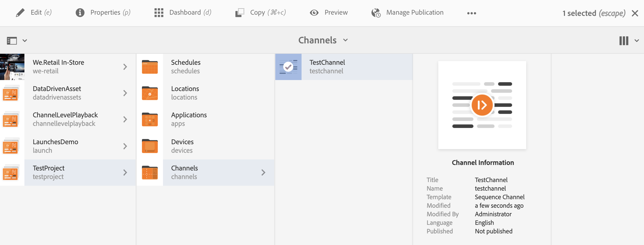This screenshot has width=644, height=245.
Task: Expand the DataDrivenAsset project chevron
Action: click(125, 93)
